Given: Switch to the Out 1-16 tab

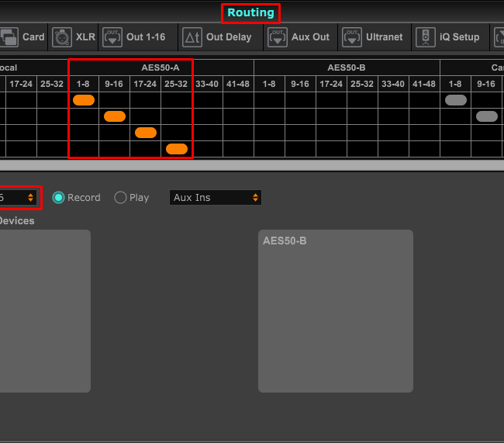Looking at the screenshot, I should pyautogui.click(x=138, y=37).
